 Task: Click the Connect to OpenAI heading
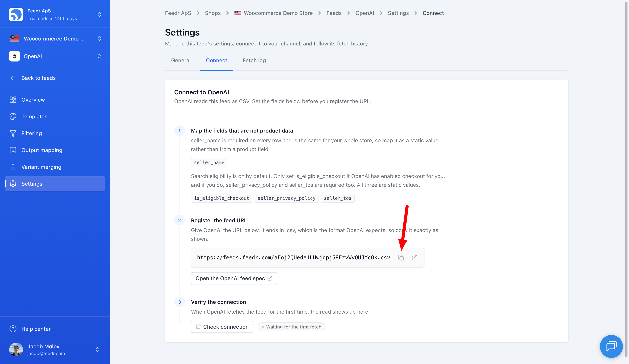[x=201, y=92]
